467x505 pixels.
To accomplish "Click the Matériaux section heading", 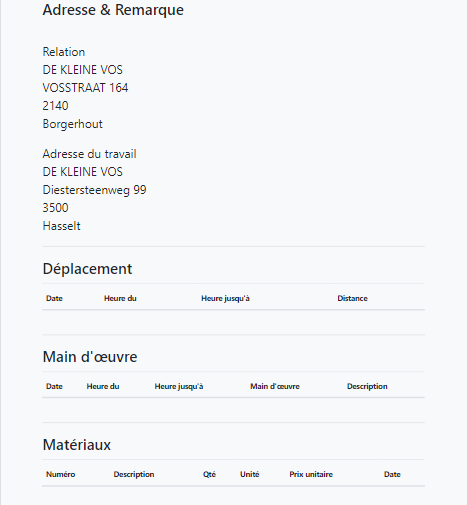I will (77, 445).
